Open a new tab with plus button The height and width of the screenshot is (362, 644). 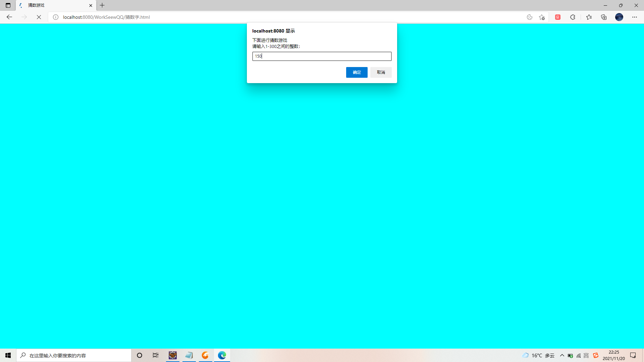102,5
